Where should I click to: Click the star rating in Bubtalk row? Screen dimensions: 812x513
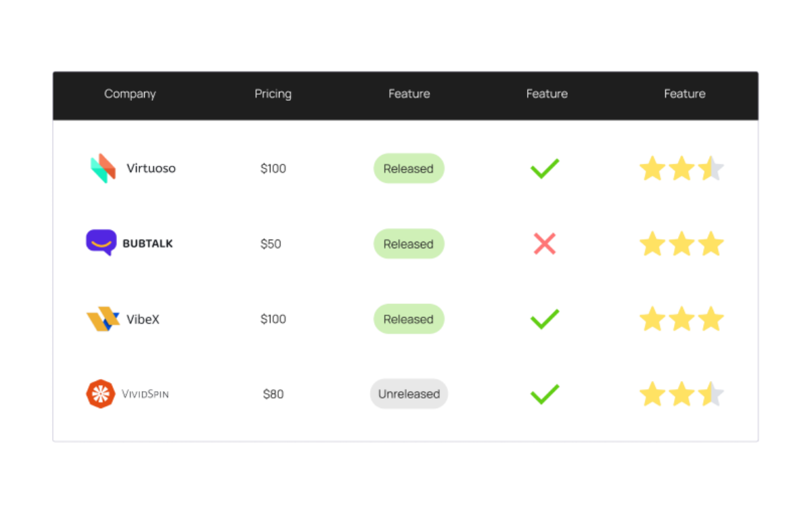pos(681,244)
